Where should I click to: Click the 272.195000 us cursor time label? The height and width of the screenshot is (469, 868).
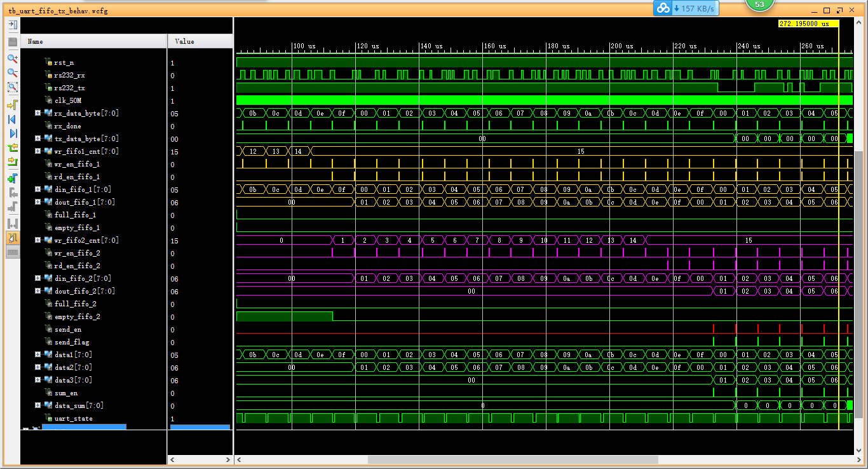click(808, 24)
